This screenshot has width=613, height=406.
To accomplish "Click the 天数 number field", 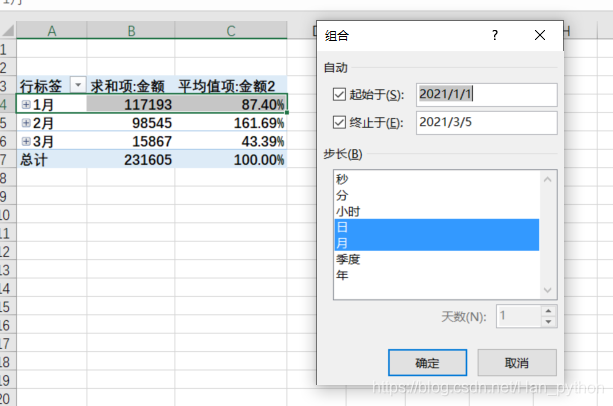I will pos(519,316).
